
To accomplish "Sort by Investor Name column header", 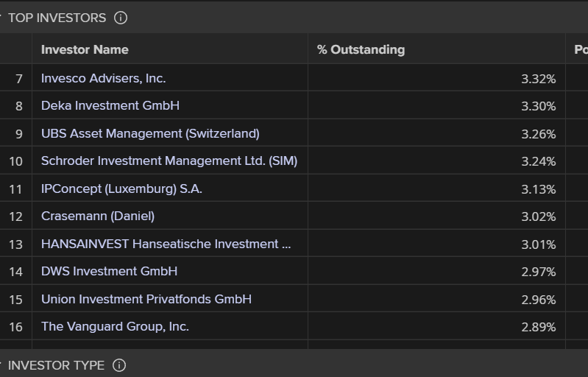I will [85, 49].
